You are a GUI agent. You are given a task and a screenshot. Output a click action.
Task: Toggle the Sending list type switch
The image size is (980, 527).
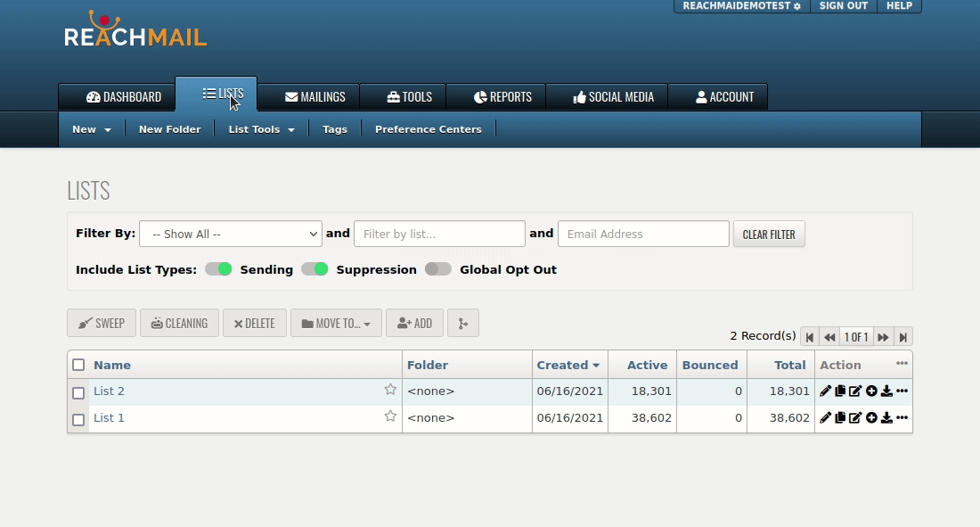218,269
